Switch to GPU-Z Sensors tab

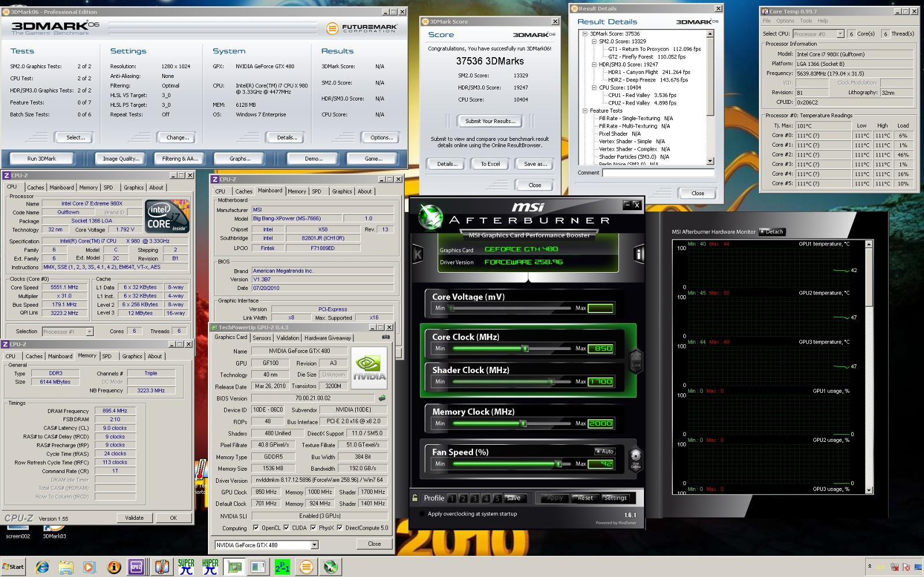tap(262, 338)
